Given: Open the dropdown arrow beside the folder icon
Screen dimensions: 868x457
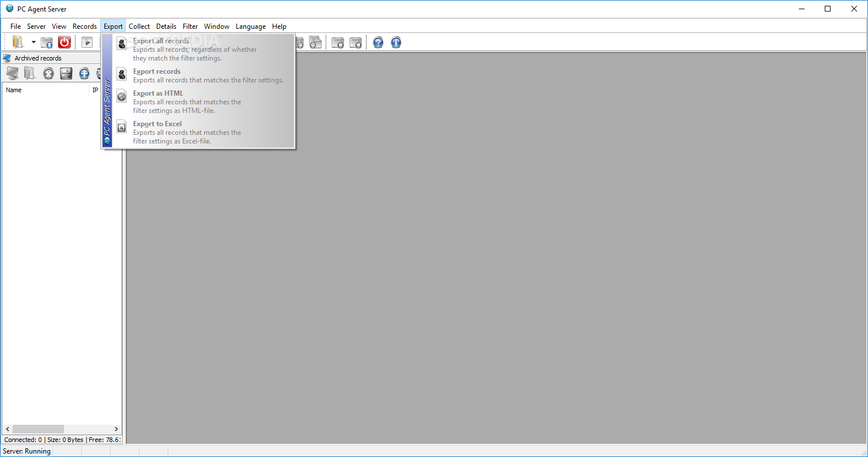Looking at the screenshot, I should [x=33, y=42].
